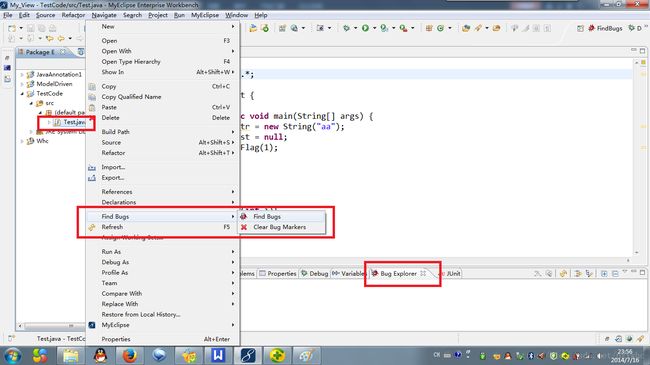
Task: Collapse the src folder node
Action: coord(31,103)
